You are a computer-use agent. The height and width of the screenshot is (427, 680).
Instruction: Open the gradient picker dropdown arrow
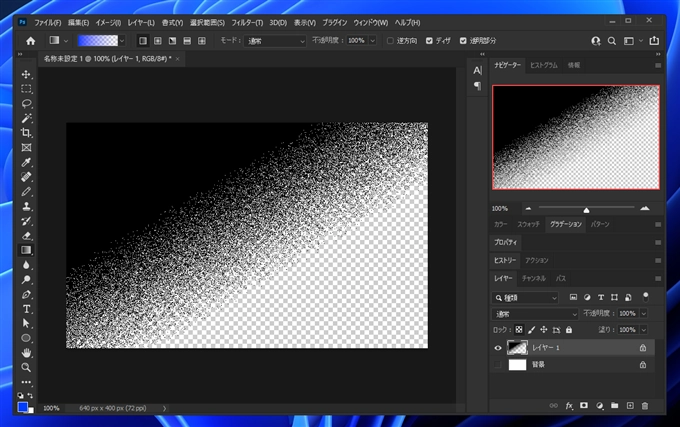coord(122,41)
